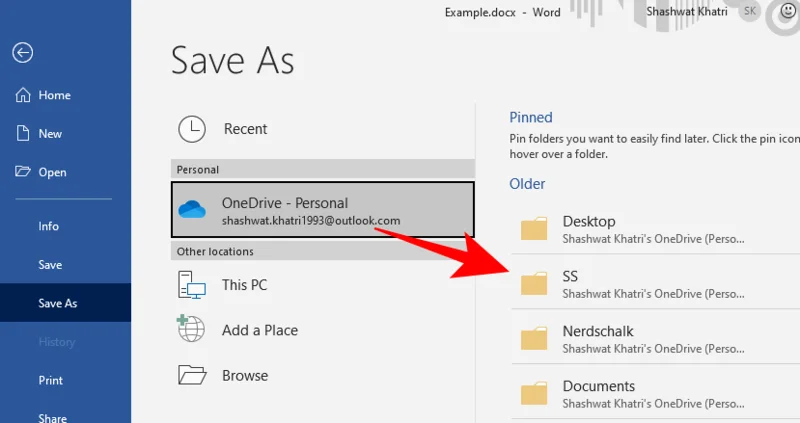
Task: Click the Nerdschalk folder icon
Action: [x=534, y=339]
